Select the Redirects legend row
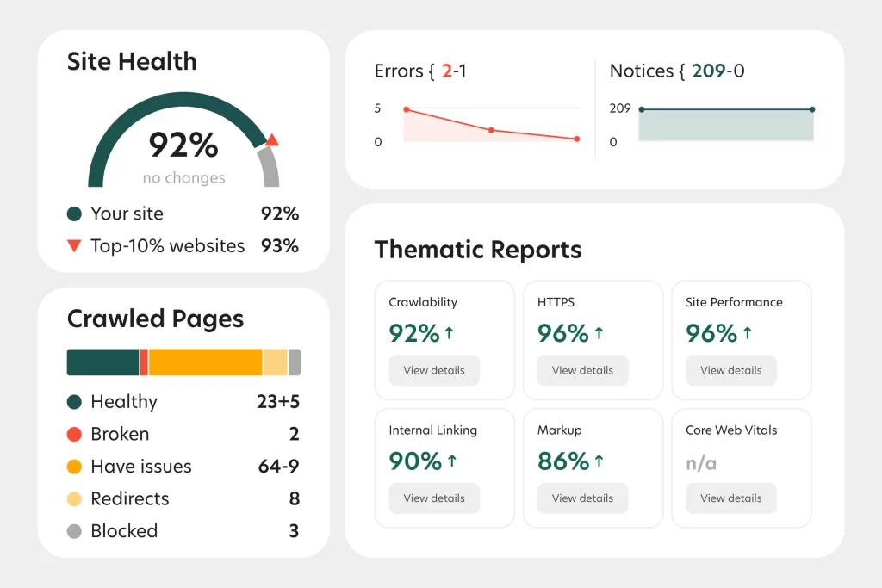The width and height of the screenshot is (882, 588). (183, 498)
